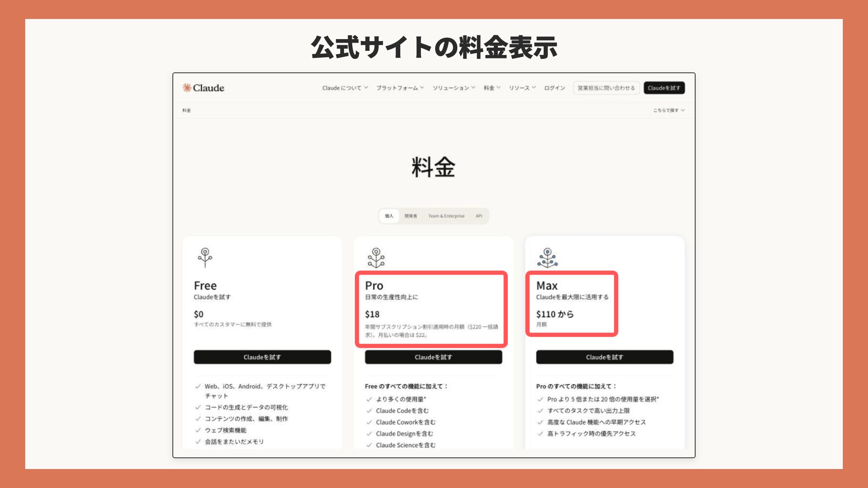Click the Max plan branching icon
The image size is (868, 488).
(x=547, y=258)
